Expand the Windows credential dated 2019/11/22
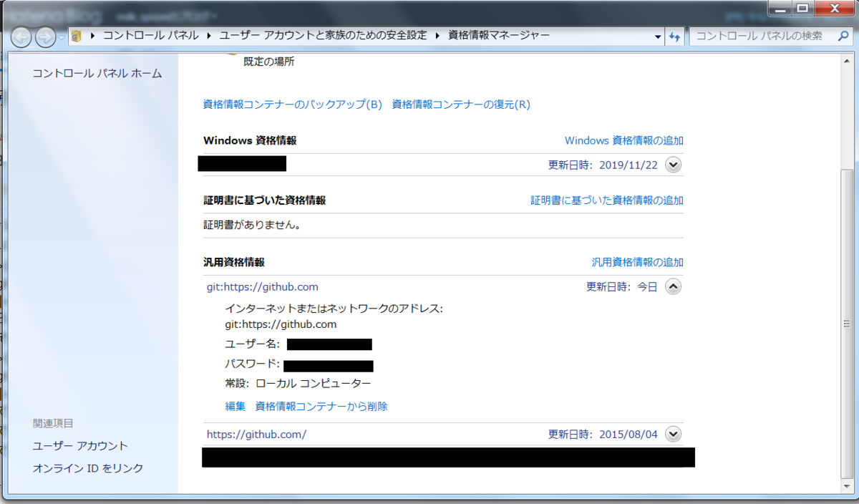The width and height of the screenshot is (859, 504). [x=673, y=165]
